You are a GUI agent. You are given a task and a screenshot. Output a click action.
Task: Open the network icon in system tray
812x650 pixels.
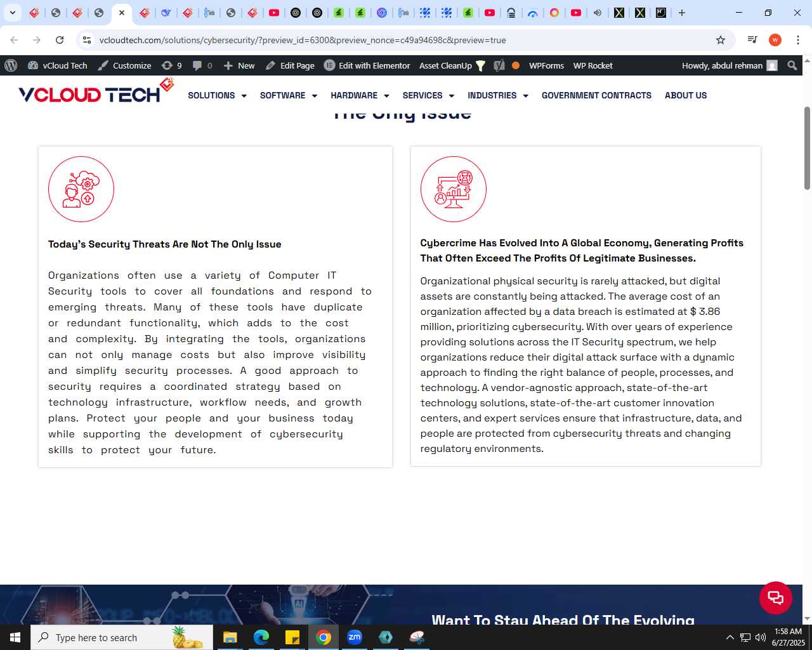point(745,637)
